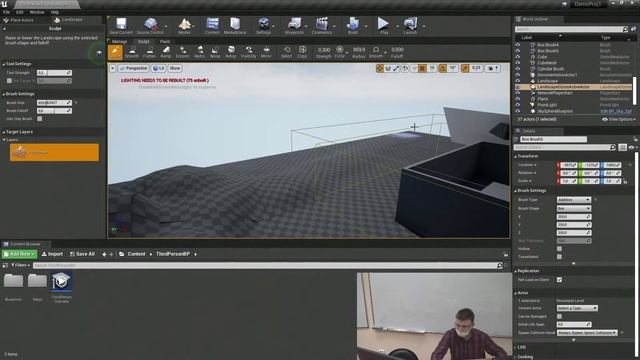The image size is (640, 360).
Task: Select the Hydro erosion landscape tool
Action: coord(200,52)
